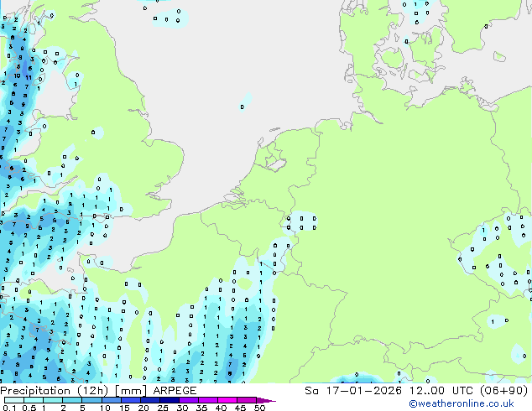Click the '[mm]' unit label

[x=131, y=391]
